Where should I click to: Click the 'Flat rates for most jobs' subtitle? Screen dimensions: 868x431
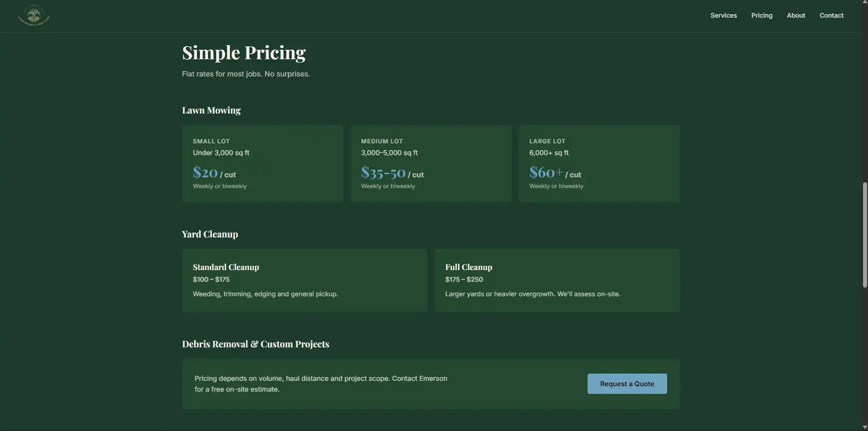(246, 74)
